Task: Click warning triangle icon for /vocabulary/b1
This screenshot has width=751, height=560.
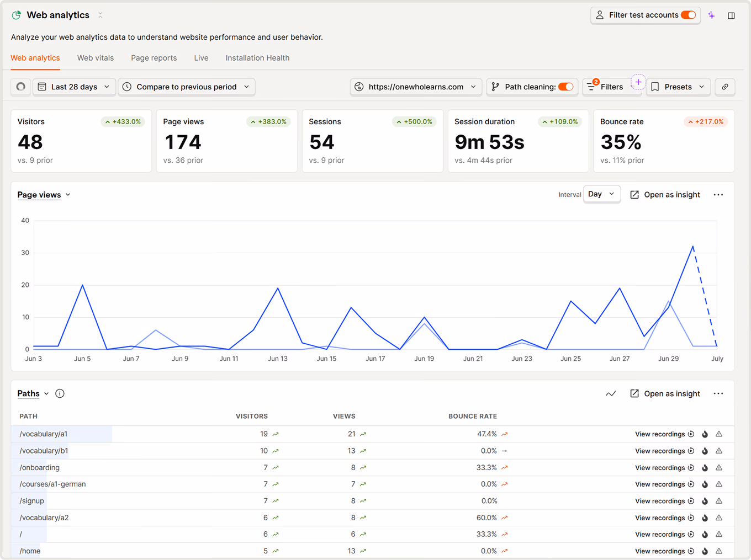Action: (719, 451)
